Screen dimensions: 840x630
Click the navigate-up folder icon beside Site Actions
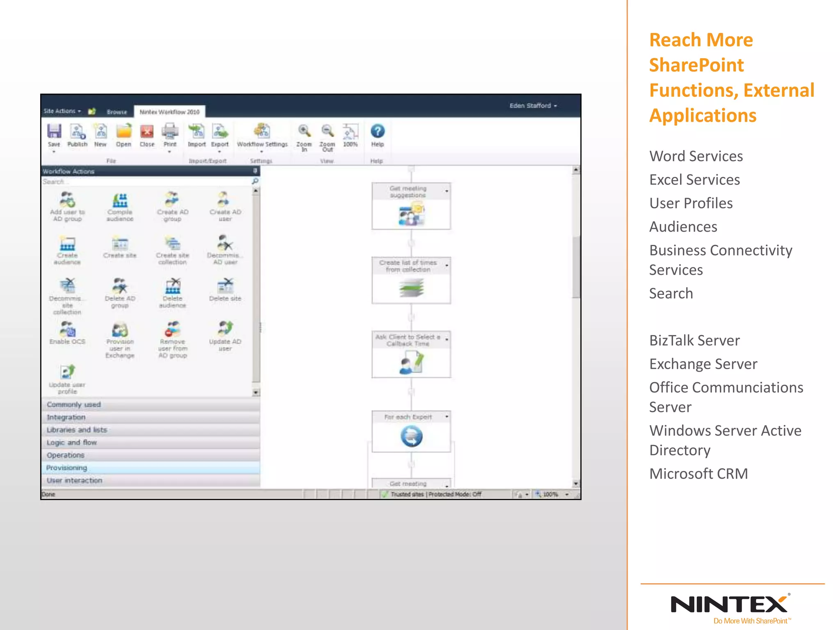[x=92, y=111]
